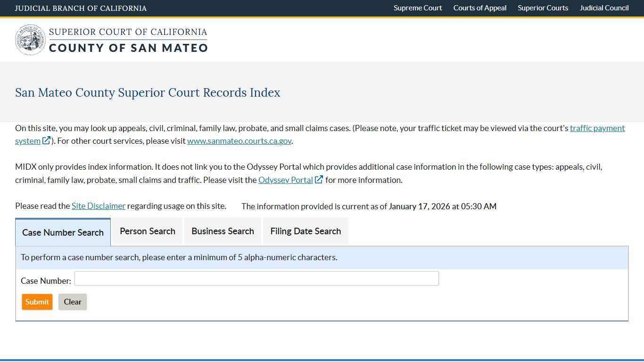
Task: Navigate to Courts of Appeal
Action: click(x=479, y=8)
